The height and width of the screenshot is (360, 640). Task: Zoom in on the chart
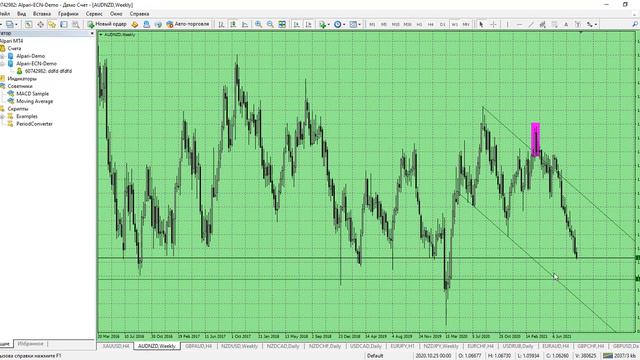[258, 24]
